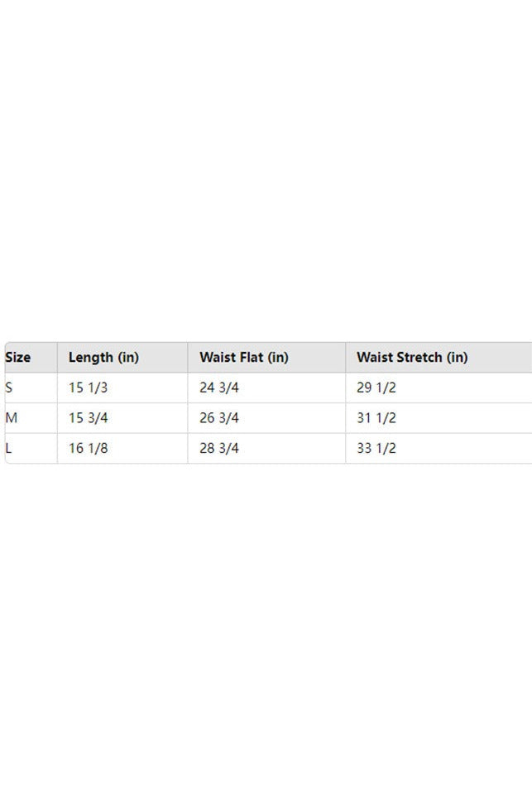
Task: Select the 28 3/4 waist flat value
Action: pyautogui.click(x=219, y=448)
